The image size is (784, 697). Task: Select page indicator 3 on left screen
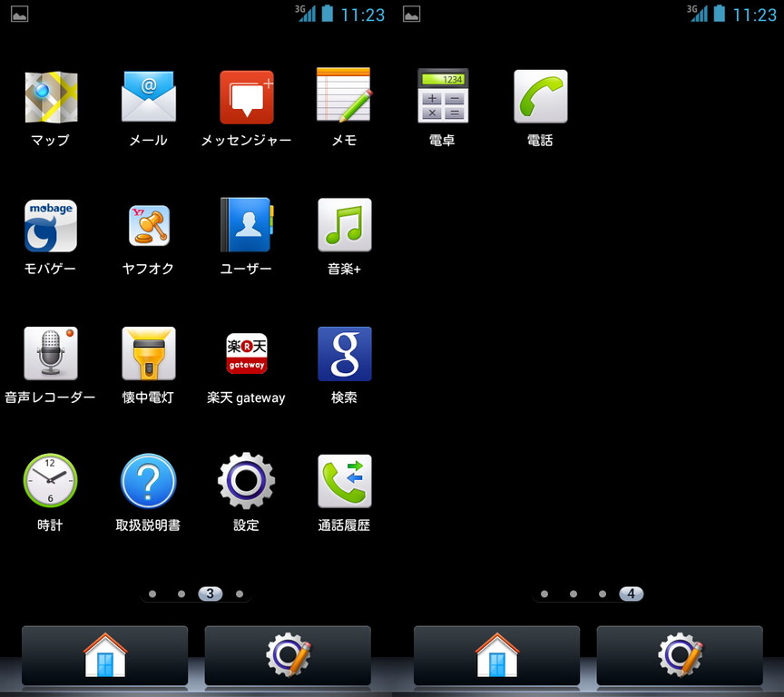coord(210,594)
